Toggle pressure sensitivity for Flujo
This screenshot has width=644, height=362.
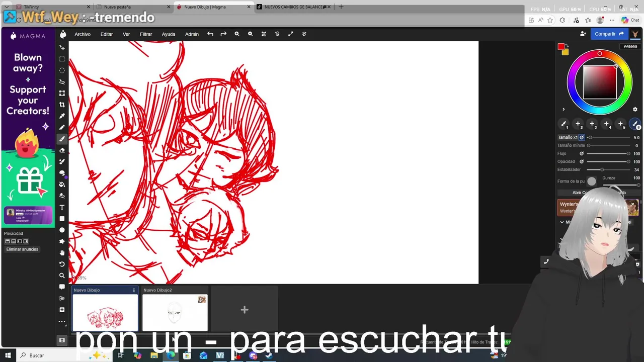[582, 153]
